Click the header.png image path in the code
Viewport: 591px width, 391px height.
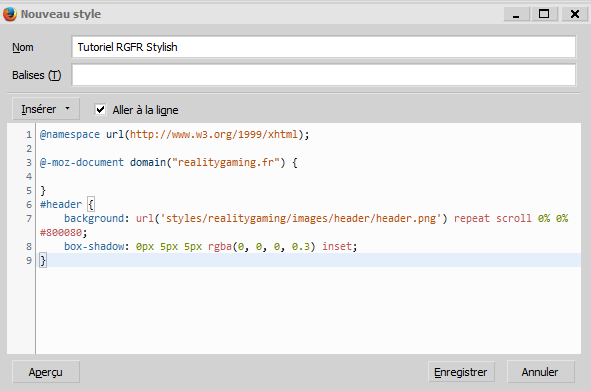[x=301, y=218]
